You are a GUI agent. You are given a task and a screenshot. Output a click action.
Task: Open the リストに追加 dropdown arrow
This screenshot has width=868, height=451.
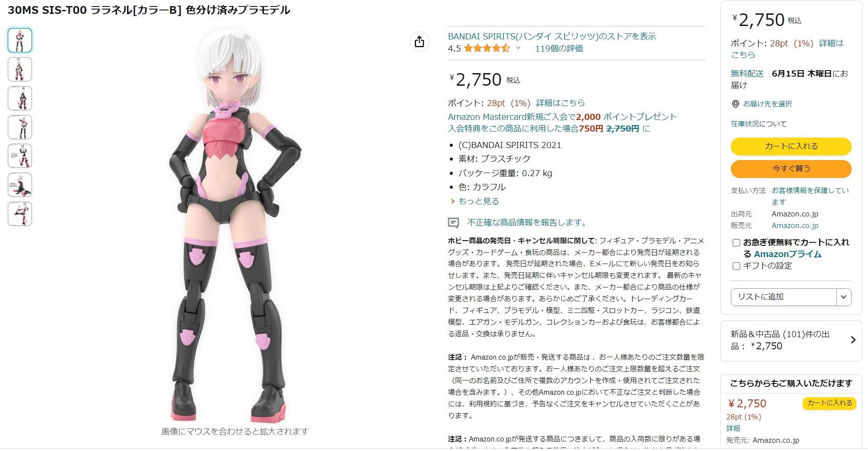coord(843,297)
